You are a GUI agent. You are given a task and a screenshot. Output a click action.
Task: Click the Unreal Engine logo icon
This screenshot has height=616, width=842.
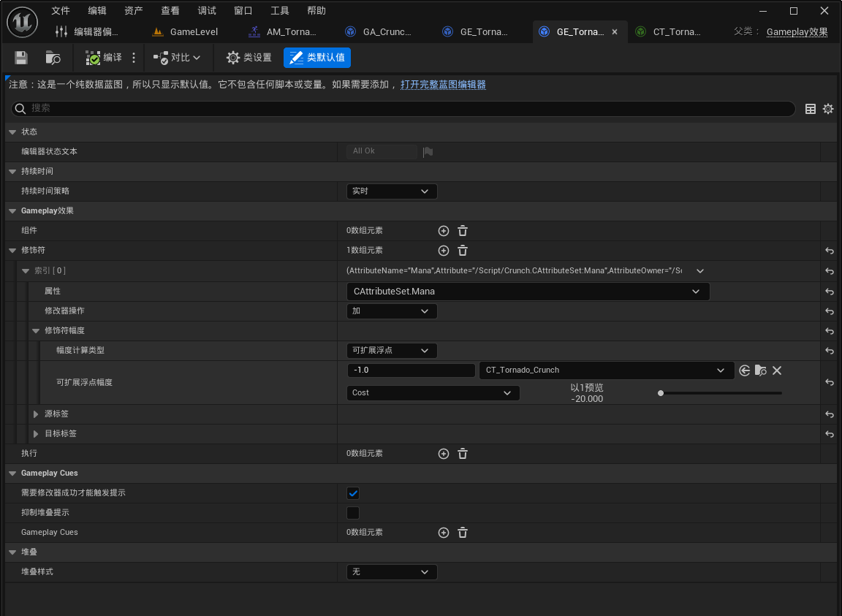pyautogui.click(x=22, y=22)
